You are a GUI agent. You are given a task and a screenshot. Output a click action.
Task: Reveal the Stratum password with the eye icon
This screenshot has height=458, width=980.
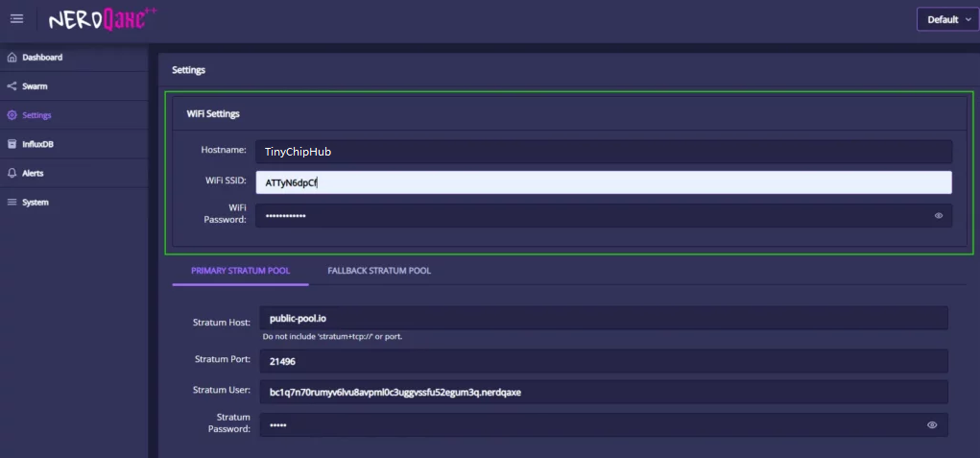pos(931,424)
